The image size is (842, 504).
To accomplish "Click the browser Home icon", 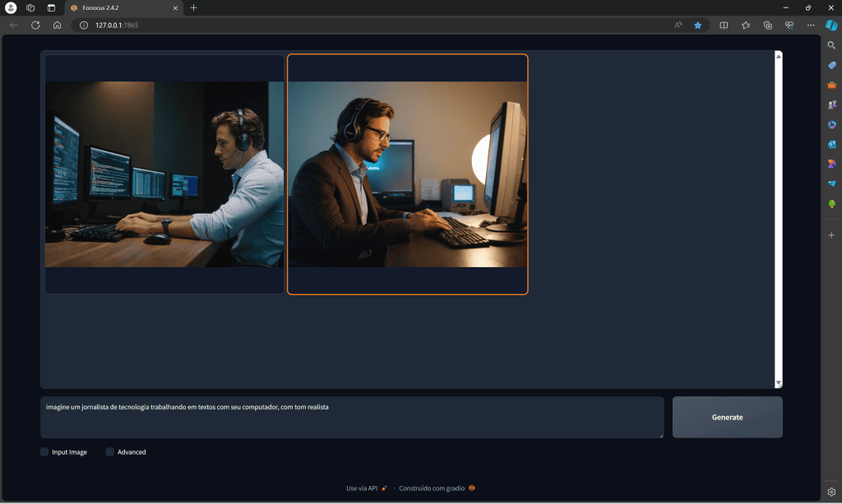I will [x=56, y=25].
